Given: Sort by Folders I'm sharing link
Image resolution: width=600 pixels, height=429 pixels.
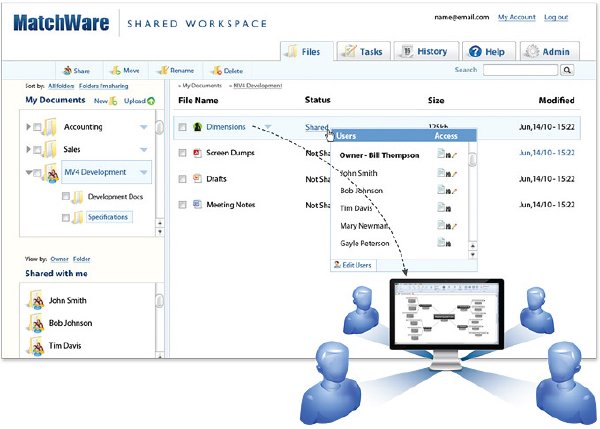Looking at the screenshot, I should coord(104,86).
